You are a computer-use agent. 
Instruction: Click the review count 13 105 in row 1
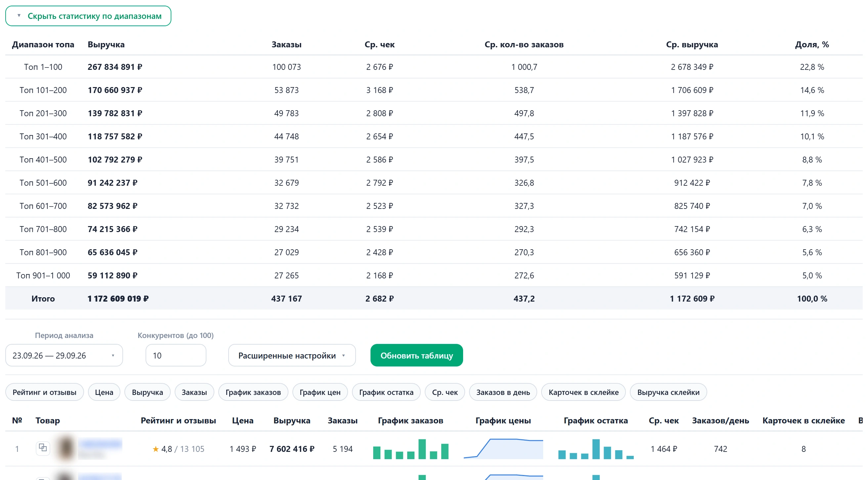pyautogui.click(x=192, y=449)
